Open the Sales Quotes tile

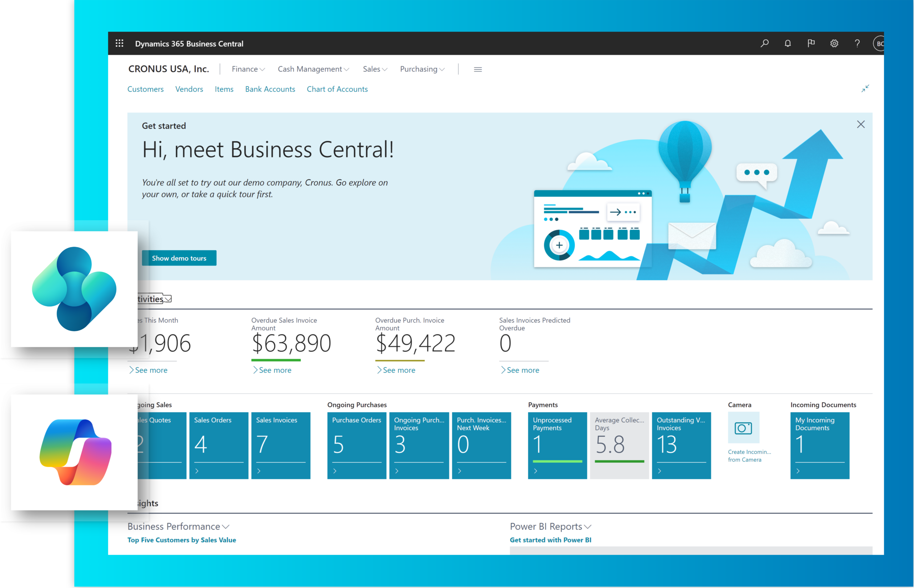point(162,445)
